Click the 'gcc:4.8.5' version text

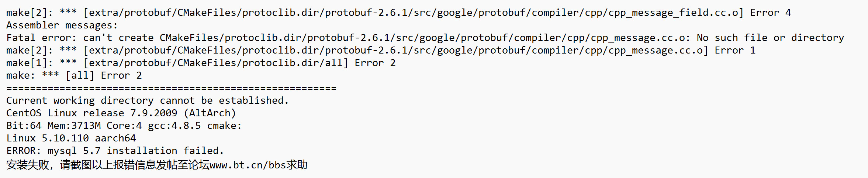pyautogui.click(x=174, y=126)
